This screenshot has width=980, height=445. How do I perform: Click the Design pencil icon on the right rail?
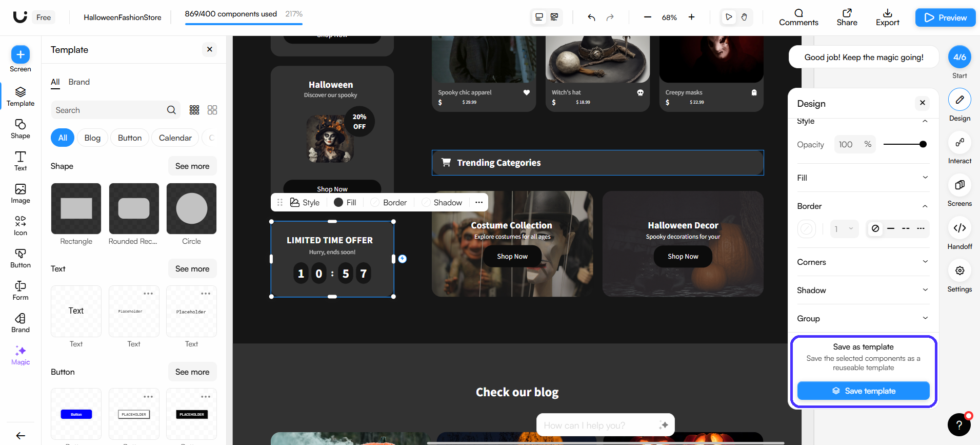click(x=959, y=100)
